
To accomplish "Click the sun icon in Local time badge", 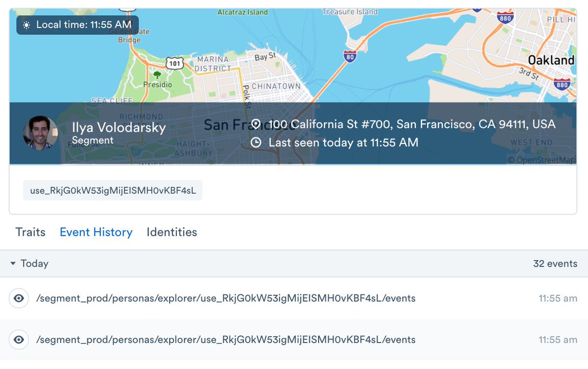I will coord(26,25).
